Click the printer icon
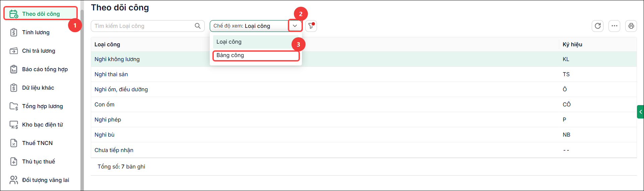 coord(631,26)
